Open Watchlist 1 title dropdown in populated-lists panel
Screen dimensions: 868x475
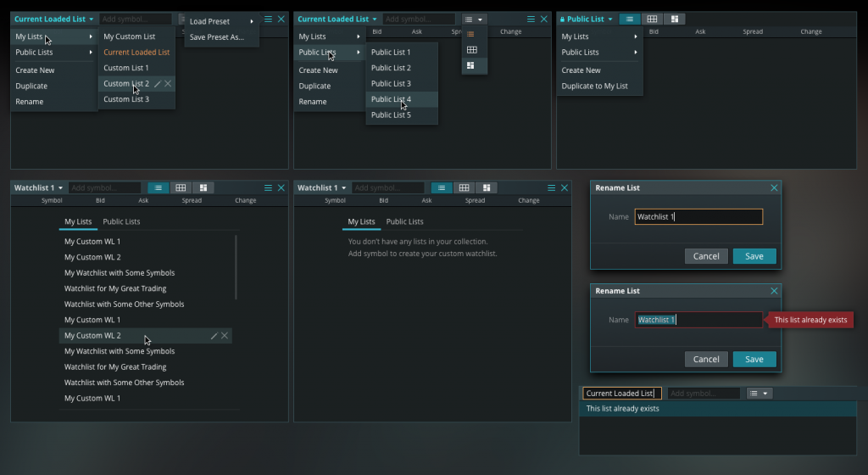coord(38,187)
